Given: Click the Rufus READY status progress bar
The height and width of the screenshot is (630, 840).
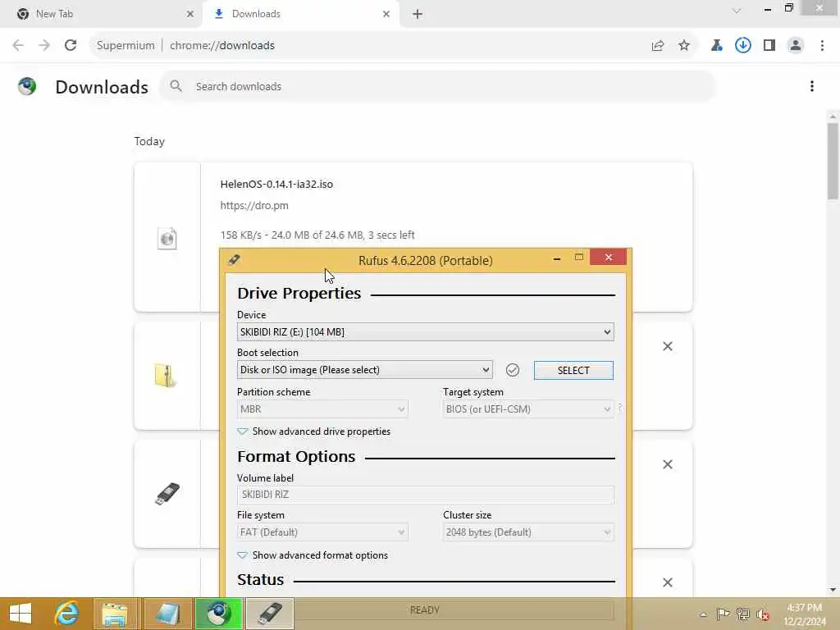Looking at the screenshot, I should point(426,610).
